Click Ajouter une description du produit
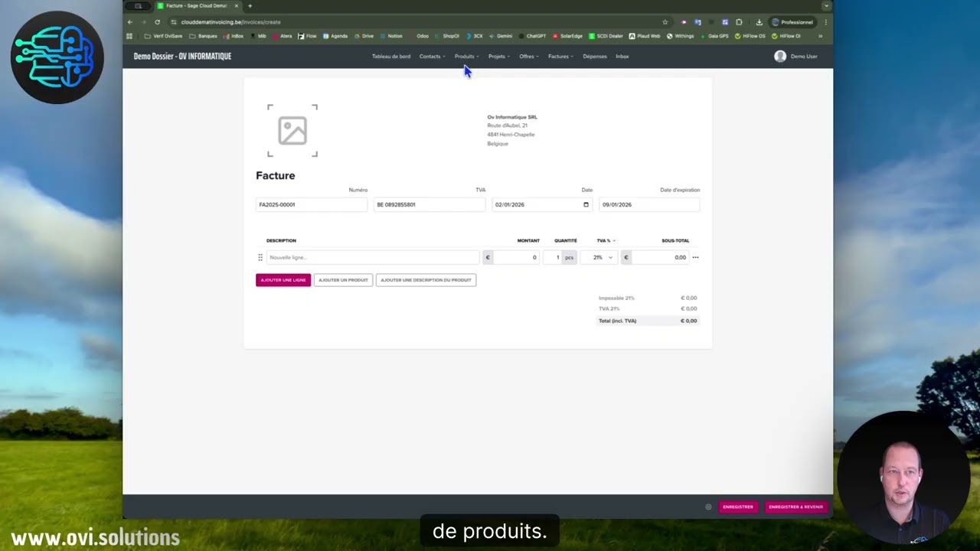Image resolution: width=980 pixels, height=551 pixels. point(426,280)
